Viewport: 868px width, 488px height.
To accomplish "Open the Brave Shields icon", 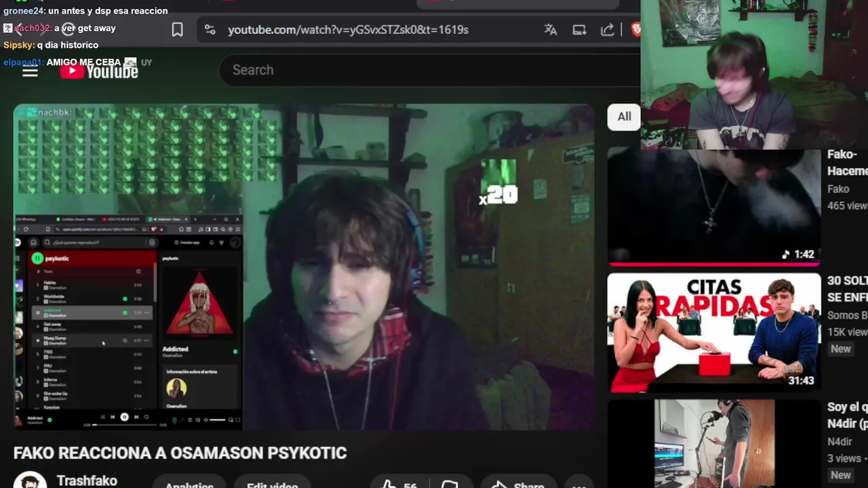I will tap(635, 30).
